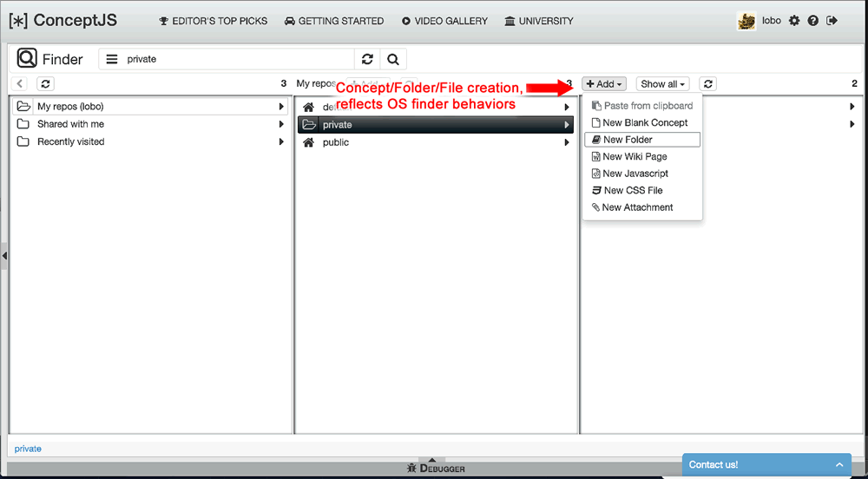868x479 pixels.
Task: Click the search magnifier button
Action: (x=393, y=59)
